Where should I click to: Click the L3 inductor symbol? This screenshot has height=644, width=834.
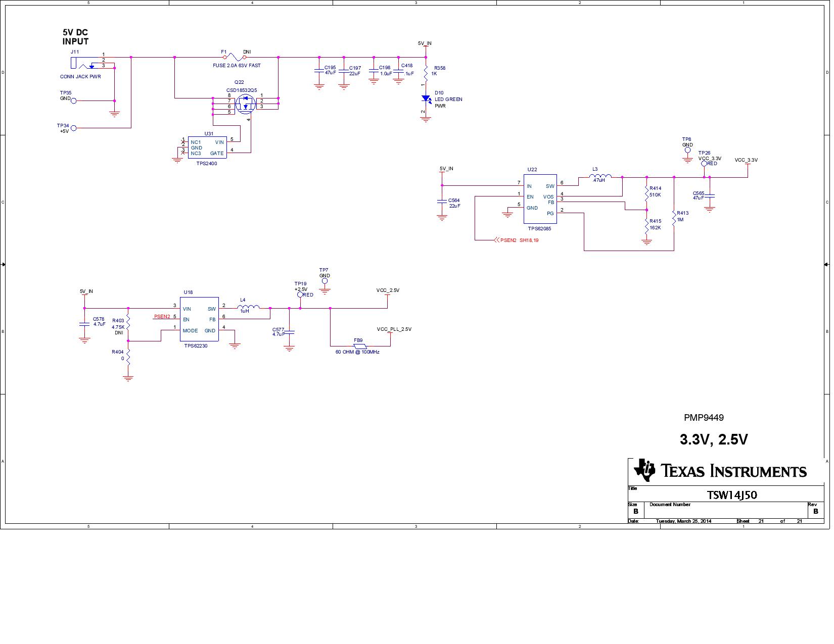coord(600,176)
